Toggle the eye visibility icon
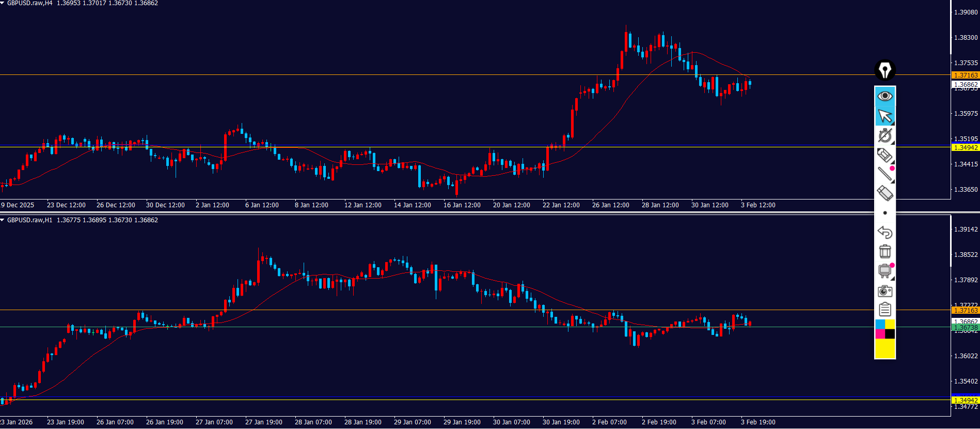The image size is (980, 429). point(884,96)
